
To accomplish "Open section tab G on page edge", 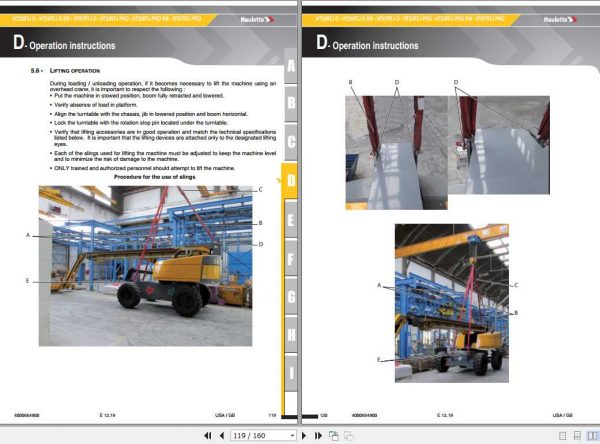I will (291, 297).
